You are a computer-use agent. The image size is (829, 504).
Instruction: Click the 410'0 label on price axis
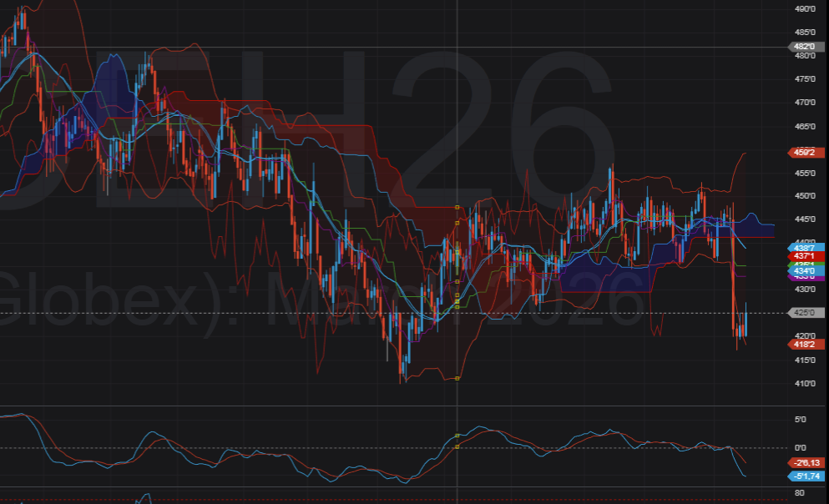(805, 383)
